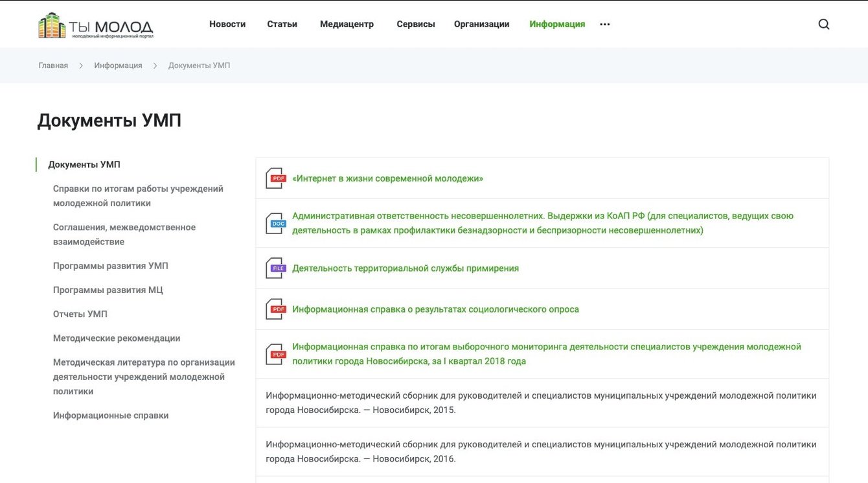This screenshot has width=868, height=483.
Task: Open the Медиацентр menu item
Action: point(347,25)
